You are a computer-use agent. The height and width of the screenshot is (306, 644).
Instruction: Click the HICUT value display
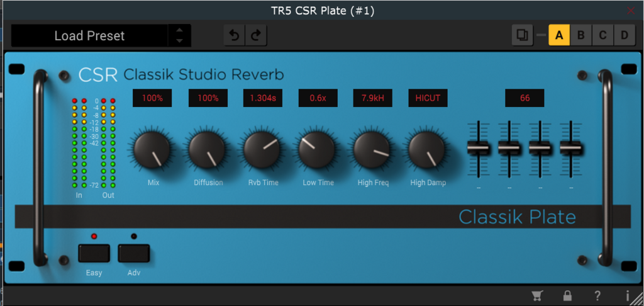[x=428, y=98]
